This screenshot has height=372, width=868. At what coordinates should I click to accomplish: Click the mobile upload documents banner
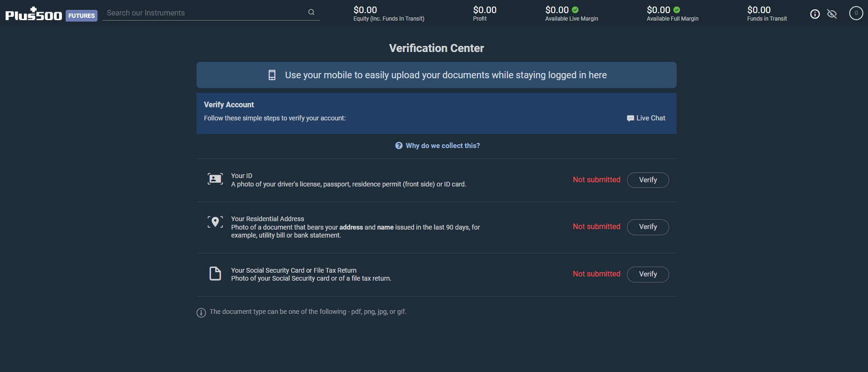click(437, 75)
